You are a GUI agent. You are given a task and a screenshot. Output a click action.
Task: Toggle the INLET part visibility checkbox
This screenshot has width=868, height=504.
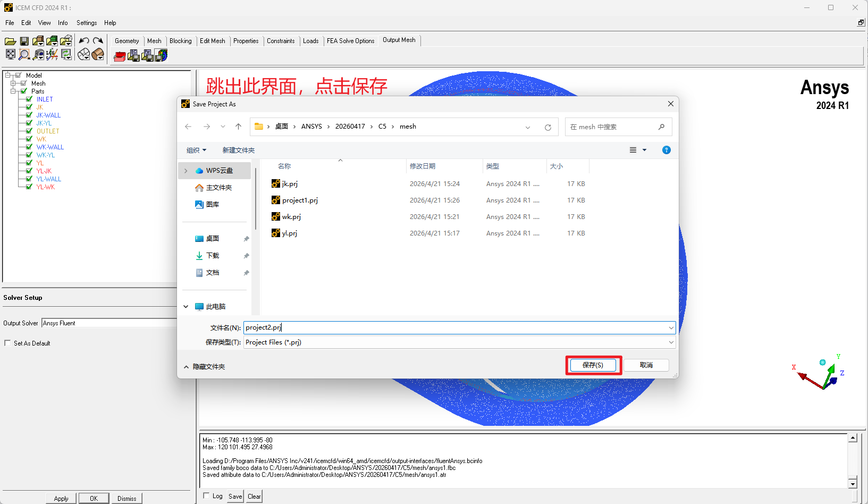[29, 99]
